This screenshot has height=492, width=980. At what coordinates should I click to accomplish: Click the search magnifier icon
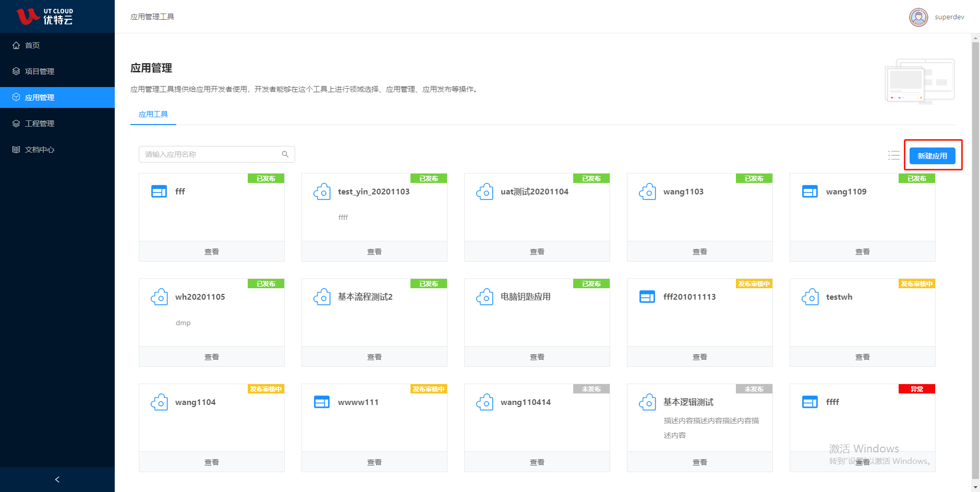[285, 154]
